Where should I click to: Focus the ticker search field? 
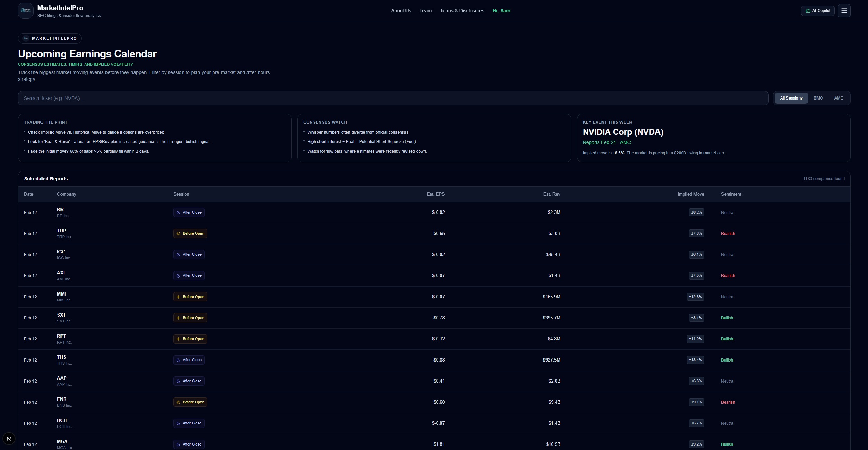point(393,98)
